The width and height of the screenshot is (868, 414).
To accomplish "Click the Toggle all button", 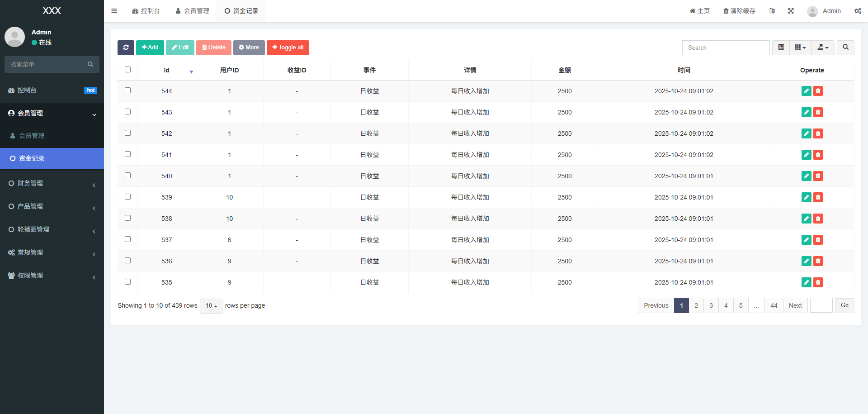I will (288, 48).
